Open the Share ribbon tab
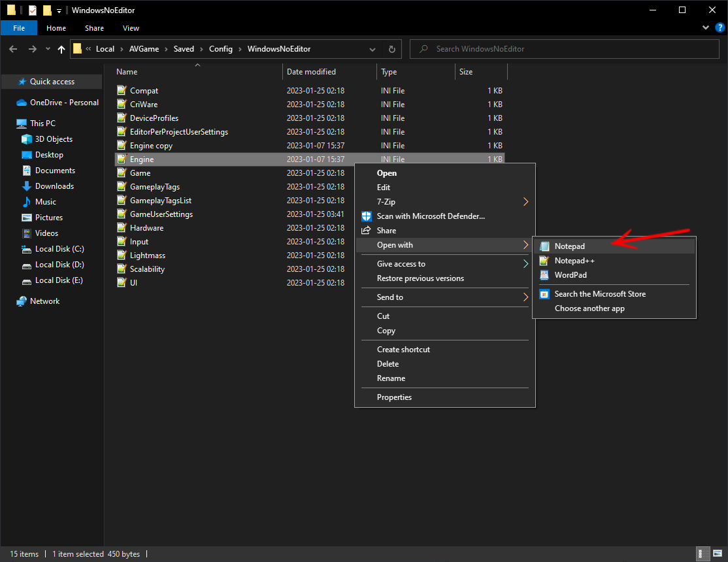Image resolution: width=728 pixels, height=562 pixels. point(94,28)
